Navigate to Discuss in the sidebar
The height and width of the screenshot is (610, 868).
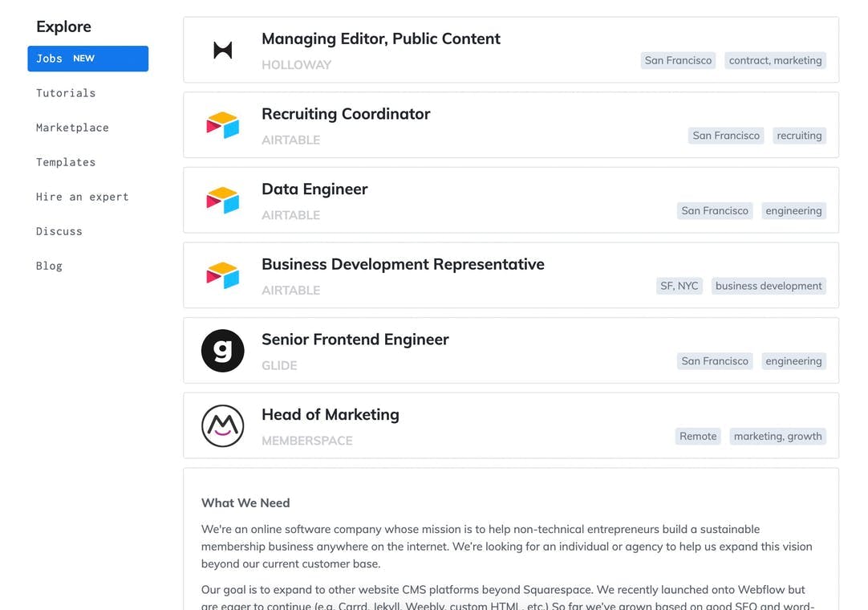(59, 231)
